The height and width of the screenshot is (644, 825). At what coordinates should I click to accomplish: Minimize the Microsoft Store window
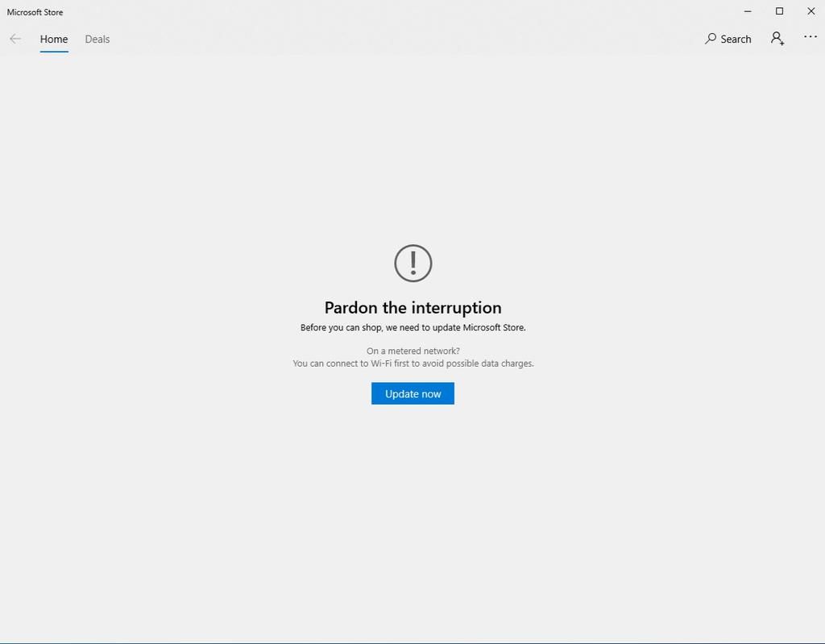(748, 11)
